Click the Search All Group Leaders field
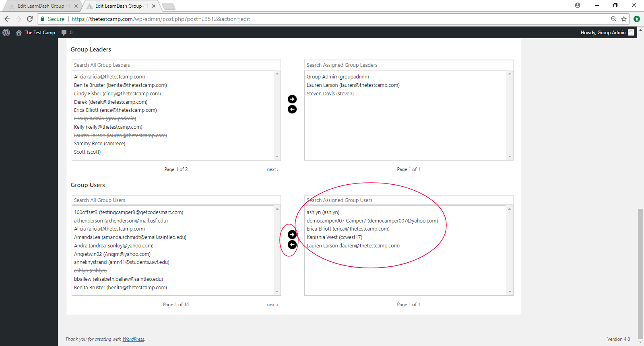Image resolution: width=644 pixels, height=346 pixels. pos(176,65)
